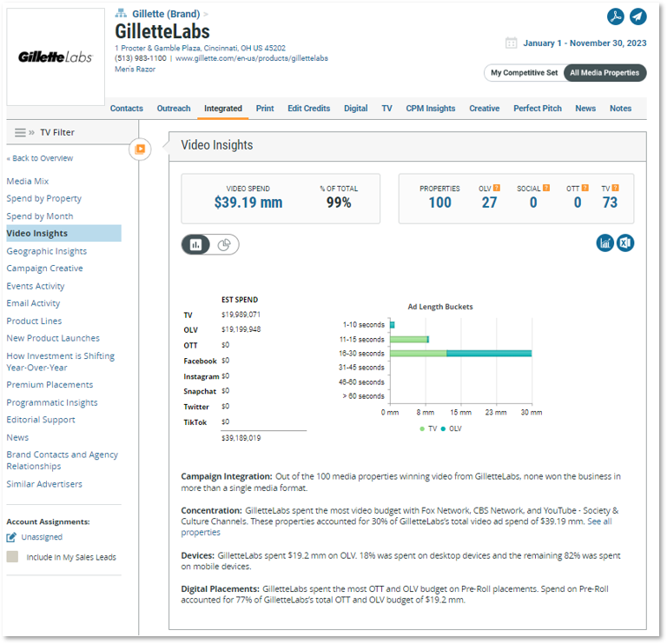Viewport: 667px width, 644px height.
Task: Export page as PDF icon
Action: click(615, 17)
